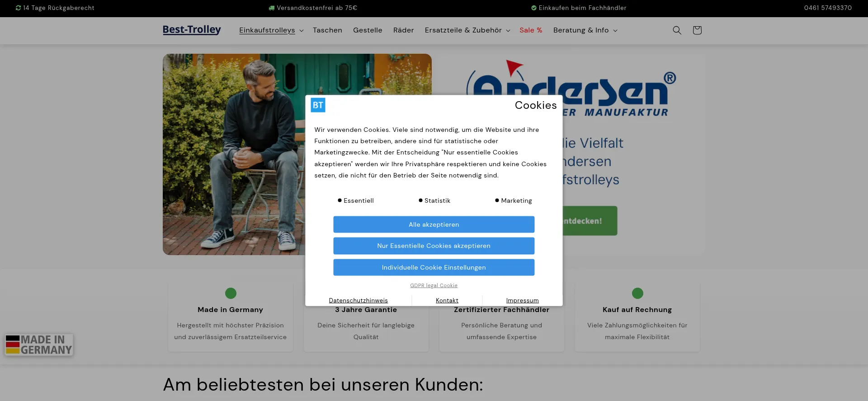Click the BT logo in cookie dialog

click(x=318, y=105)
